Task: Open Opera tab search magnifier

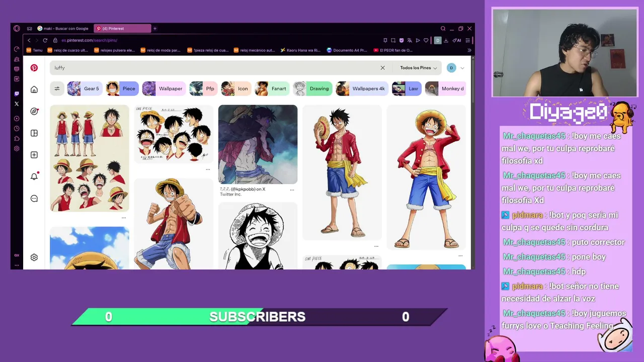Action: (x=443, y=29)
